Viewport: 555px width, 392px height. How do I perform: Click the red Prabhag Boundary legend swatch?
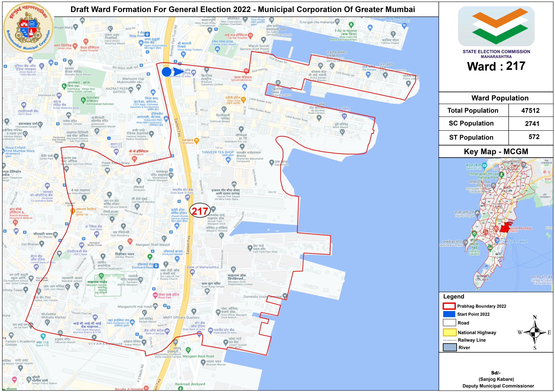pyautogui.click(x=449, y=306)
